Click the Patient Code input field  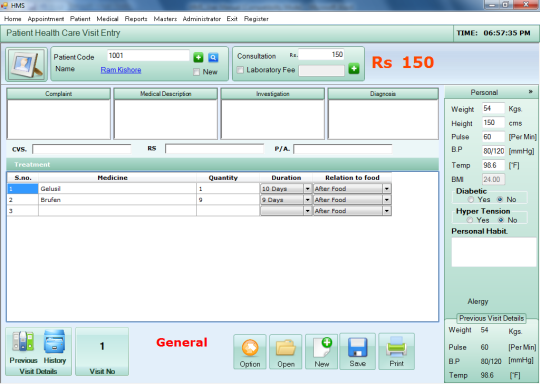click(x=148, y=56)
